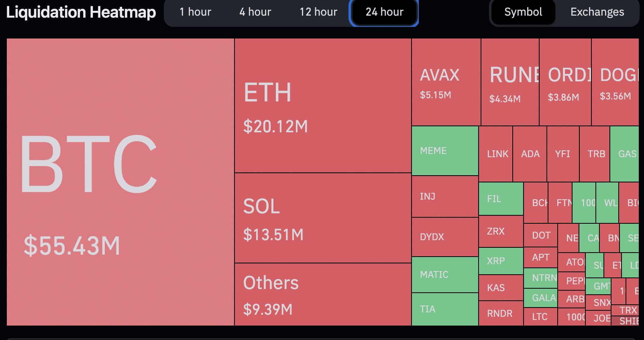644x340 pixels.
Task: Open the DYDX liquidation tile
Action: coord(445,237)
